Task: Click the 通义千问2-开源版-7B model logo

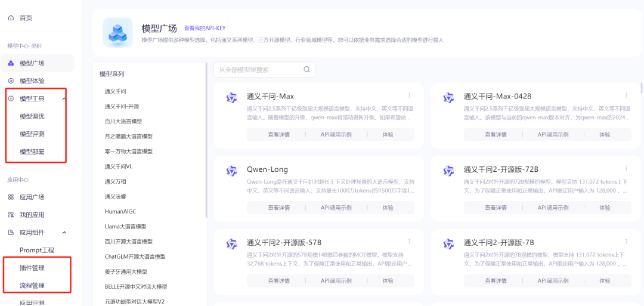Action: (x=448, y=243)
